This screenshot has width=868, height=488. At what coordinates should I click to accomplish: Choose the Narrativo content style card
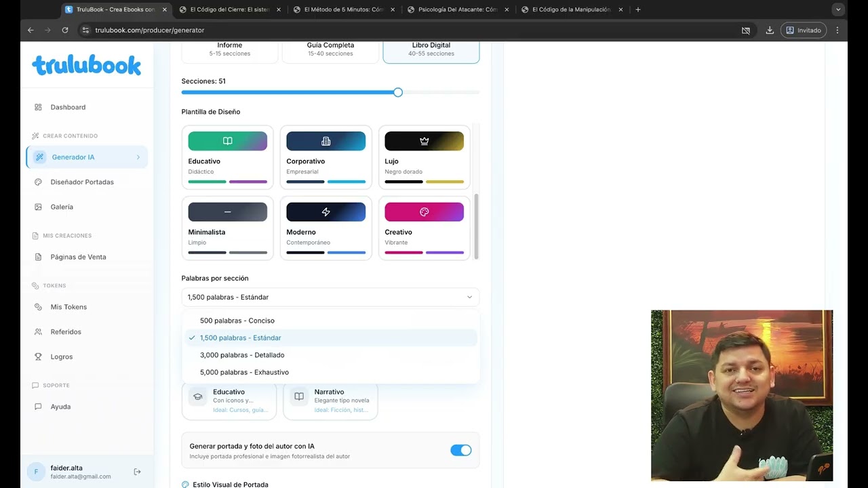[x=330, y=401]
